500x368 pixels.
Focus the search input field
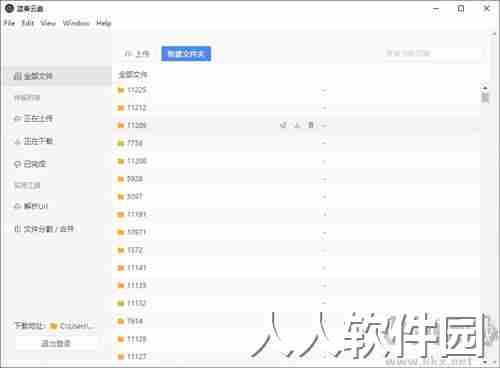tap(432, 53)
